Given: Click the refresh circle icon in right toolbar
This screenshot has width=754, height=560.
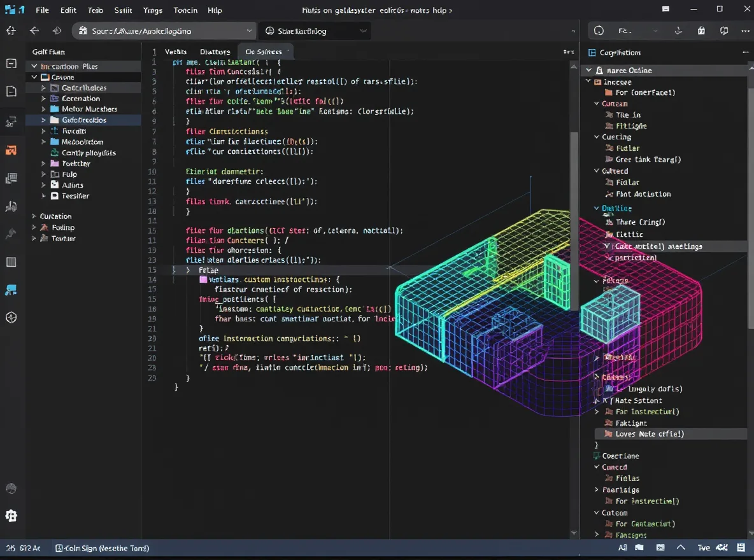Looking at the screenshot, I should point(599,31).
